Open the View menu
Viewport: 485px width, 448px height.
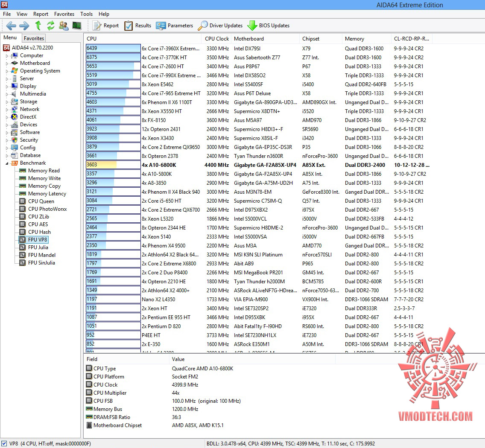pos(22,14)
